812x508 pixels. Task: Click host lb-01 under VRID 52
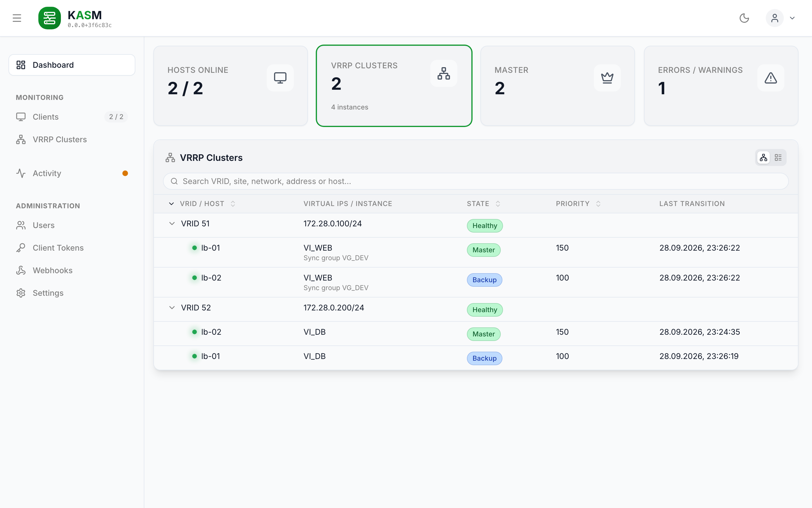tap(210, 356)
